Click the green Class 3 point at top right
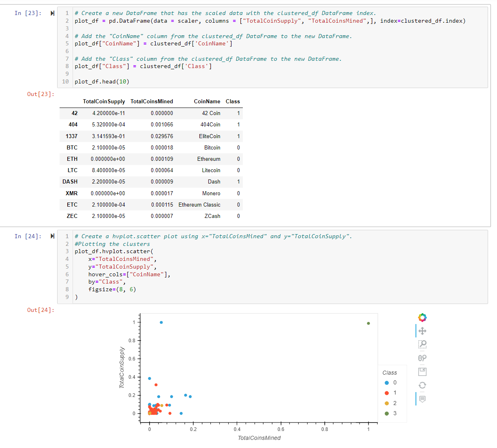 click(x=368, y=323)
